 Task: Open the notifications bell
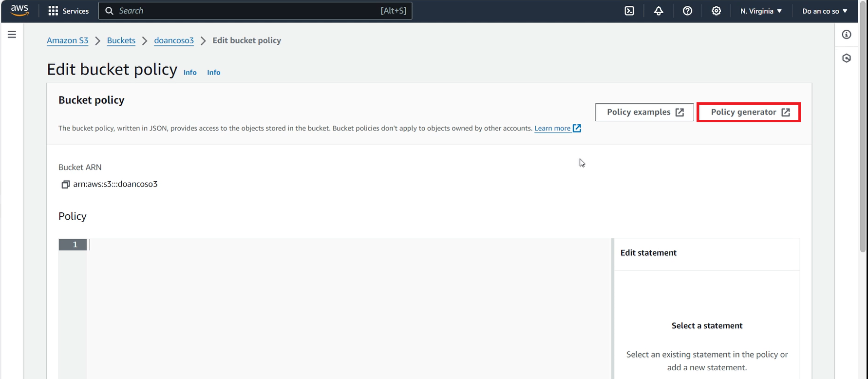(659, 11)
